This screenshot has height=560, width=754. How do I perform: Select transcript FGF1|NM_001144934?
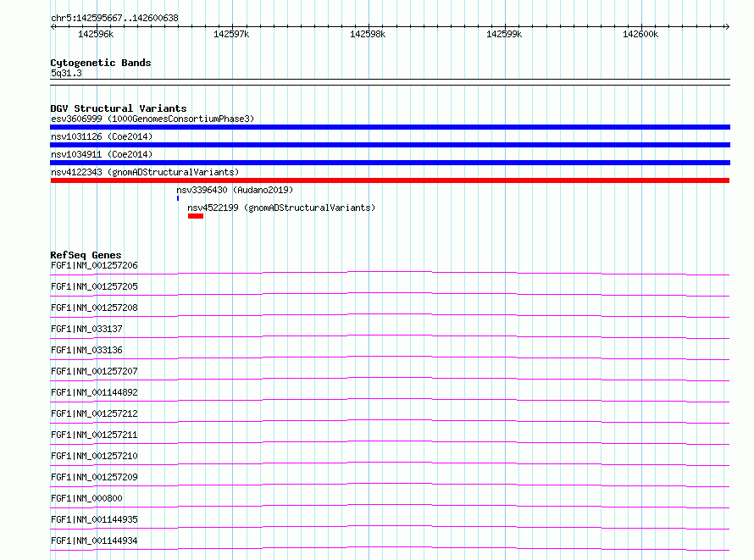[x=94, y=541]
